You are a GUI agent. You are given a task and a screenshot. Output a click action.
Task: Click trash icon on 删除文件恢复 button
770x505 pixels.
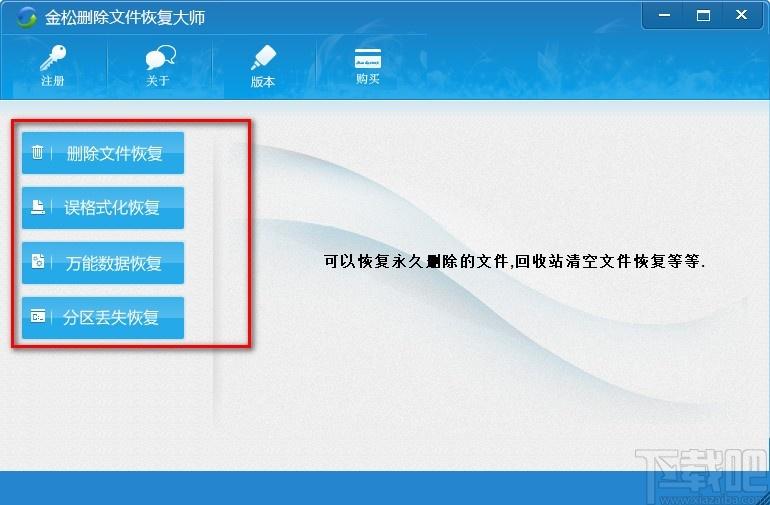(x=37, y=152)
